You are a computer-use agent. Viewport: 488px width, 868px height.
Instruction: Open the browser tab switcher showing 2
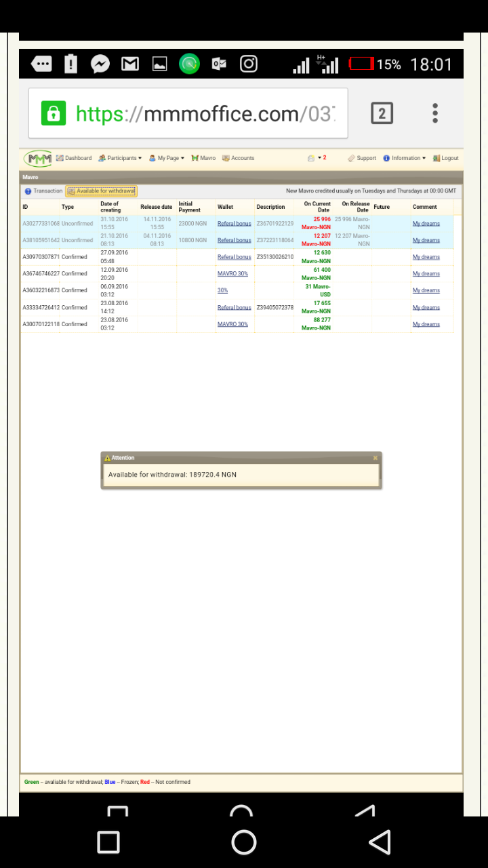[382, 113]
